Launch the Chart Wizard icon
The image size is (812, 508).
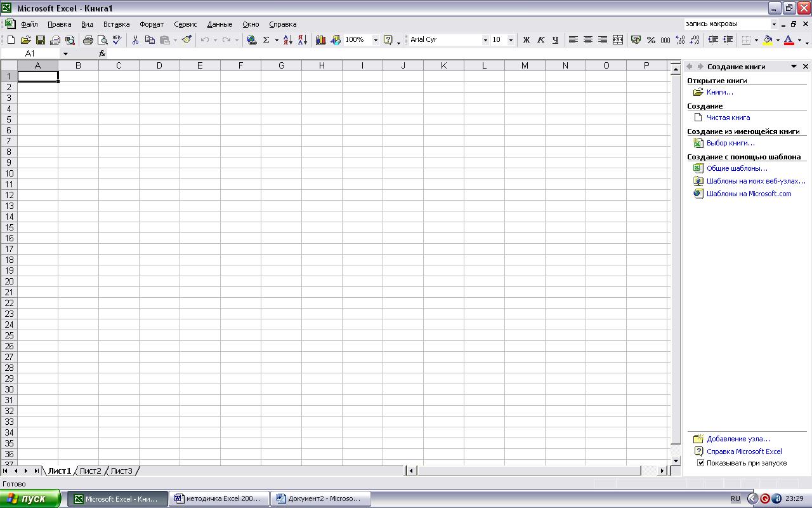[321, 39]
